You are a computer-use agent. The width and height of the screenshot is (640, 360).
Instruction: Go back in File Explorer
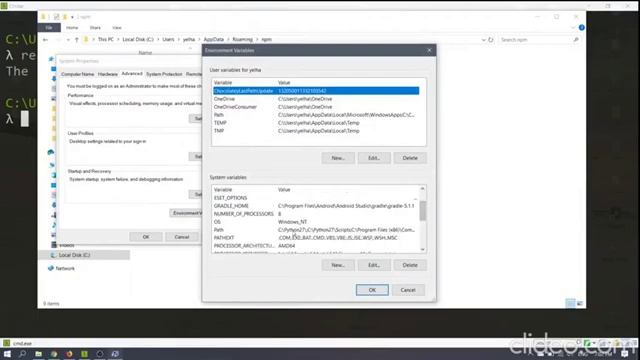[x=45, y=40]
